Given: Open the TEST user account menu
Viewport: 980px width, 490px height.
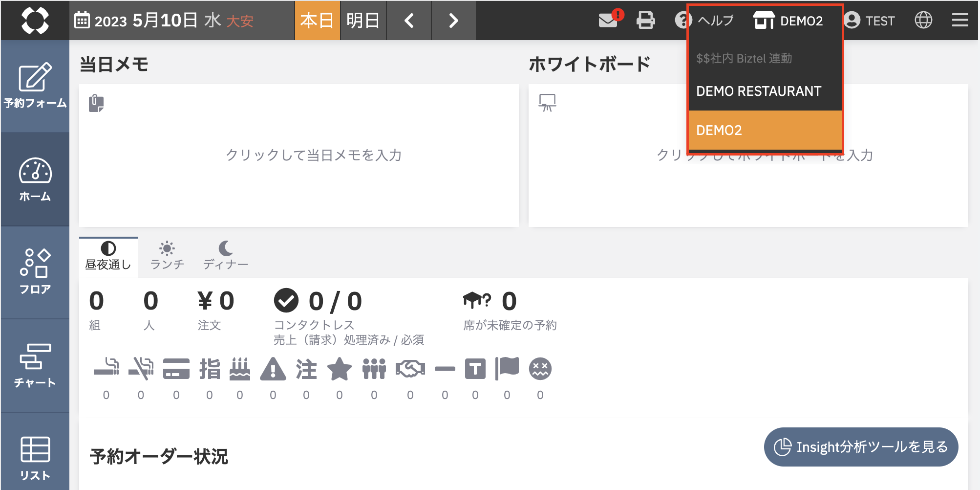Looking at the screenshot, I should point(869,21).
